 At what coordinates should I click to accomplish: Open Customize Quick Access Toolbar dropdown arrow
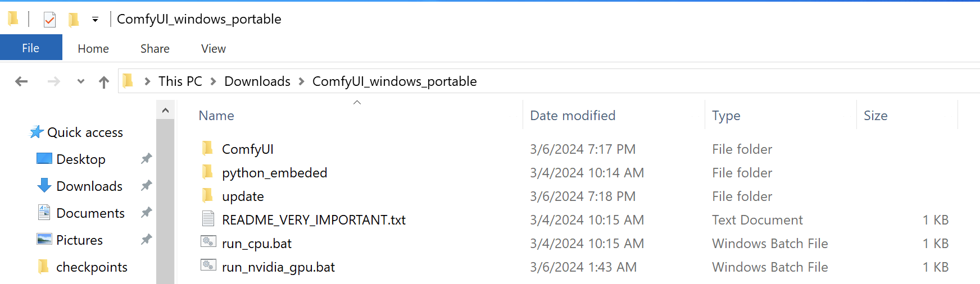pyautogui.click(x=95, y=20)
